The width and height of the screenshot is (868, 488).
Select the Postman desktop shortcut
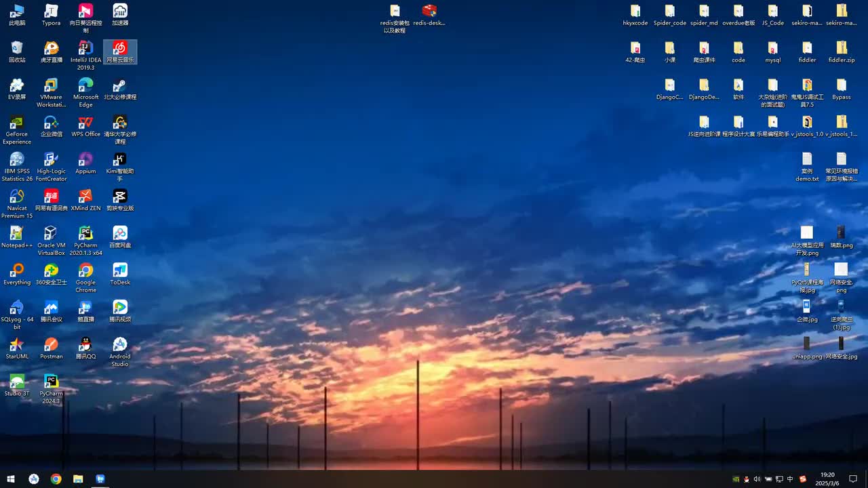(51, 348)
